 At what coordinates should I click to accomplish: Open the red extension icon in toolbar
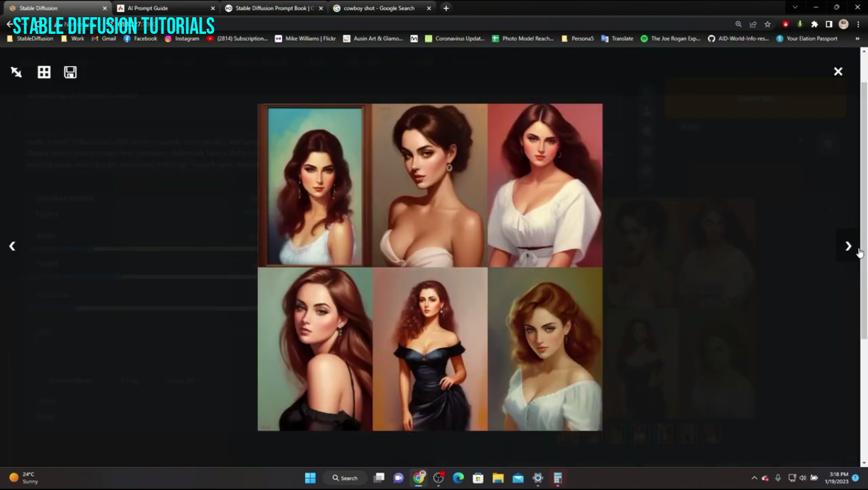point(786,24)
